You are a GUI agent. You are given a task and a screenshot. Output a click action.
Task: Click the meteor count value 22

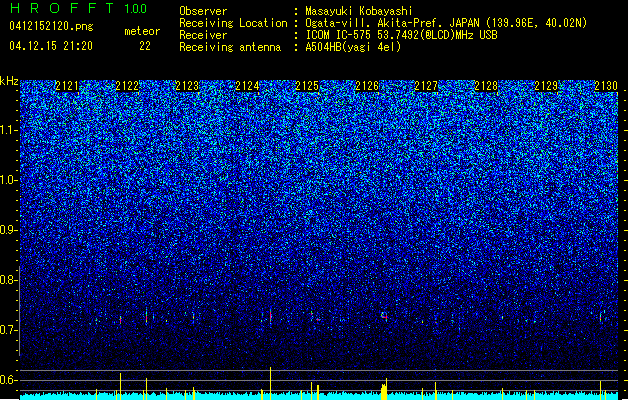pos(145,46)
